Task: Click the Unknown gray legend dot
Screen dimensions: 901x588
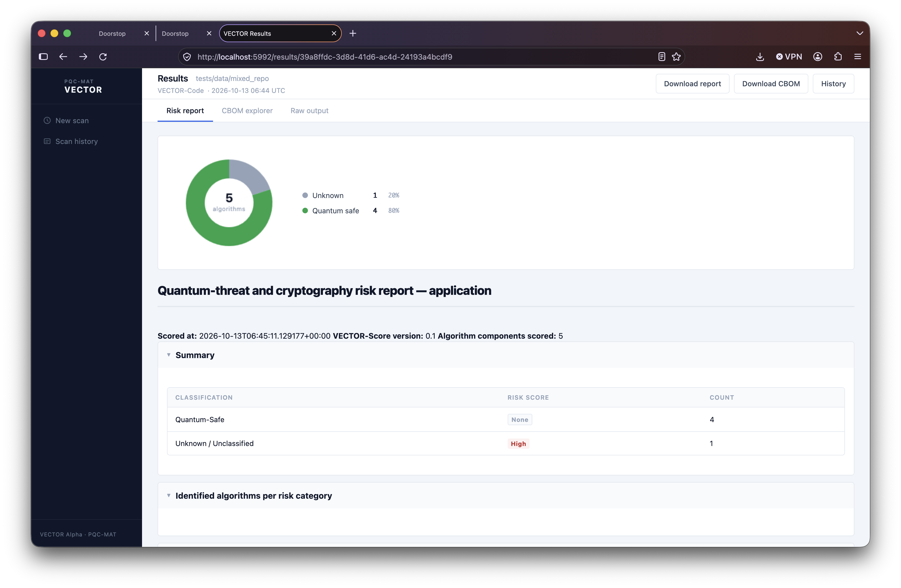Action: tap(305, 195)
